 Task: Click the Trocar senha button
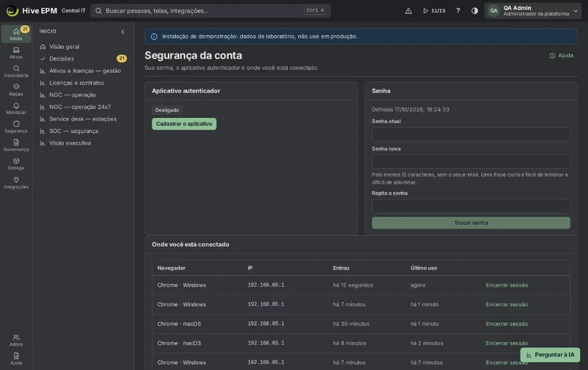[471, 223]
